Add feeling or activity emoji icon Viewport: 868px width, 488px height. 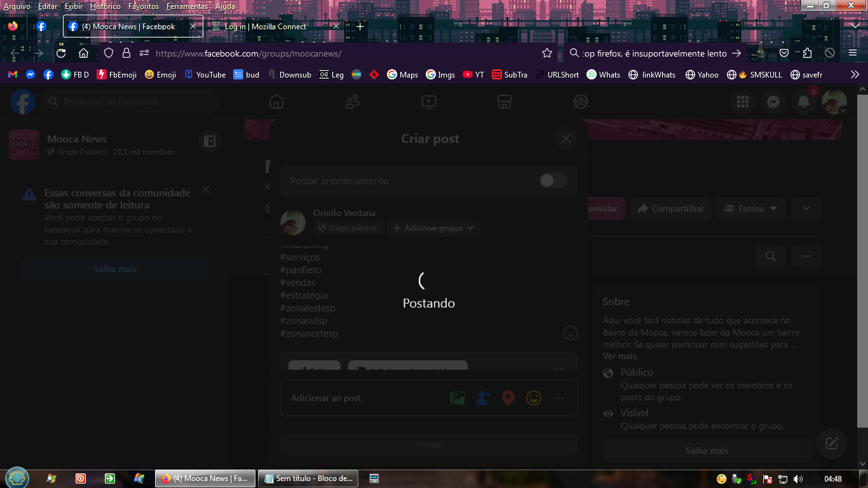pyautogui.click(x=534, y=398)
